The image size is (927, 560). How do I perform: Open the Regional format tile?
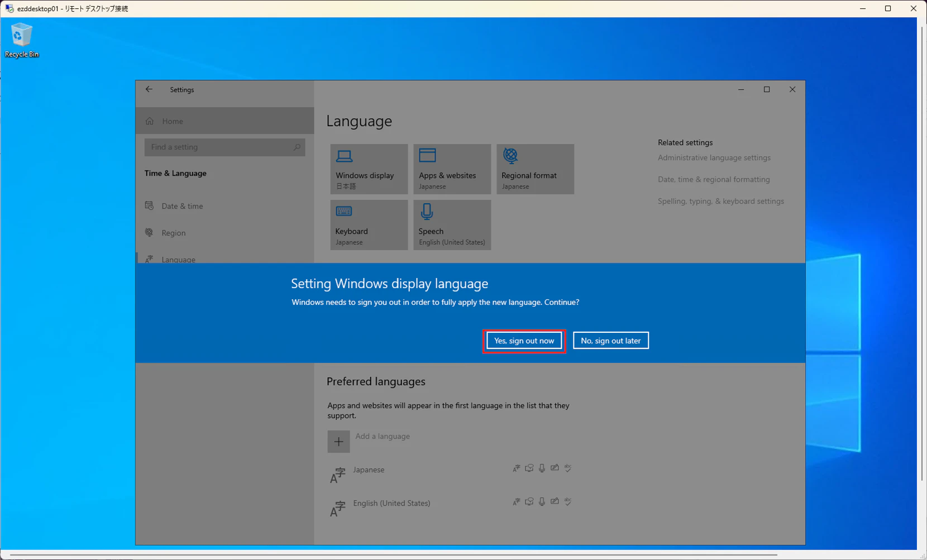[536, 169]
